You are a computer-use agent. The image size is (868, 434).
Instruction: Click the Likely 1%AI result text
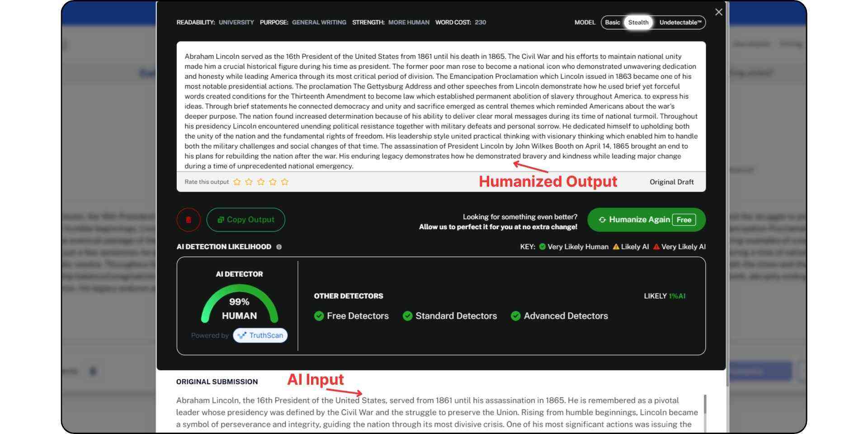[x=665, y=296]
